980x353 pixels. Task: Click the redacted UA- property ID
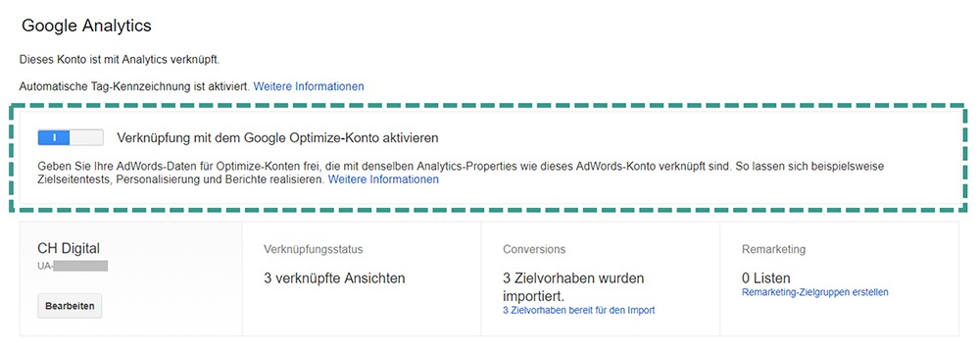[x=73, y=267]
